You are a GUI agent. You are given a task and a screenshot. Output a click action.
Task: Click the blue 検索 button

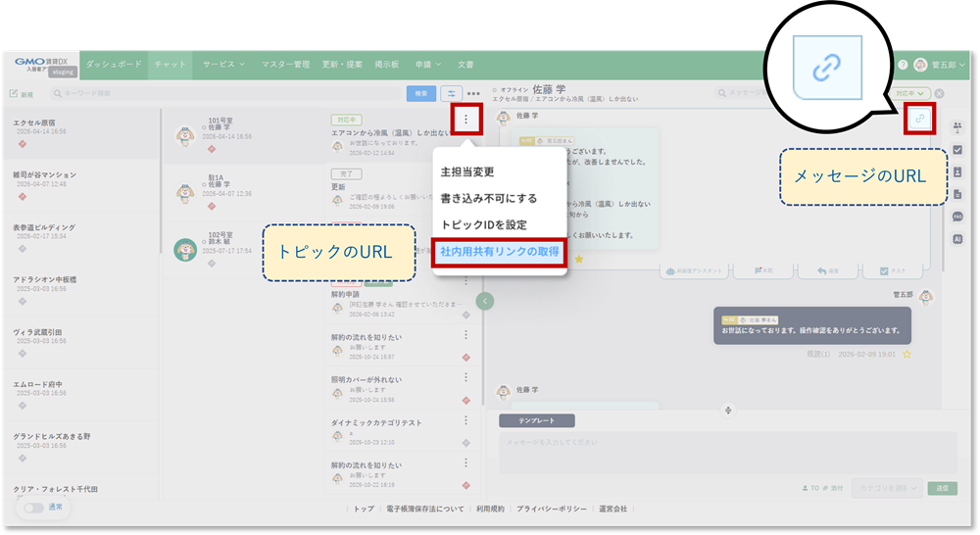click(421, 93)
